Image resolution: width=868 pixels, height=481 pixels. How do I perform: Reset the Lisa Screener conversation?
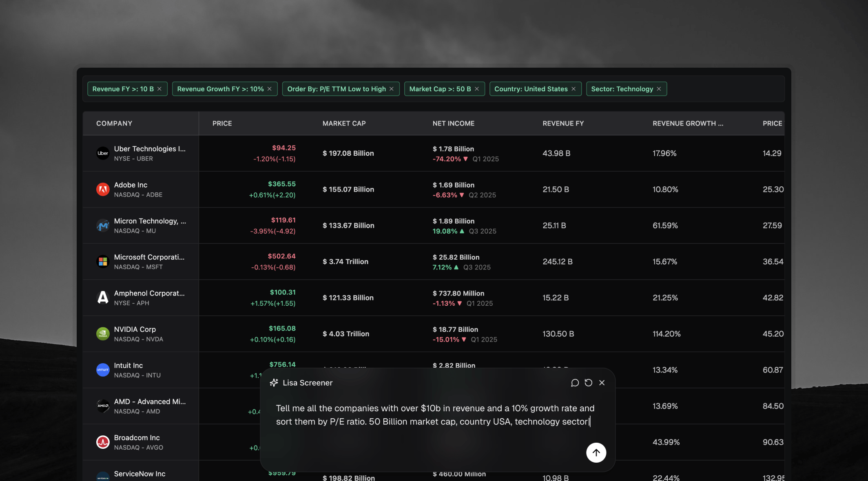point(588,383)
